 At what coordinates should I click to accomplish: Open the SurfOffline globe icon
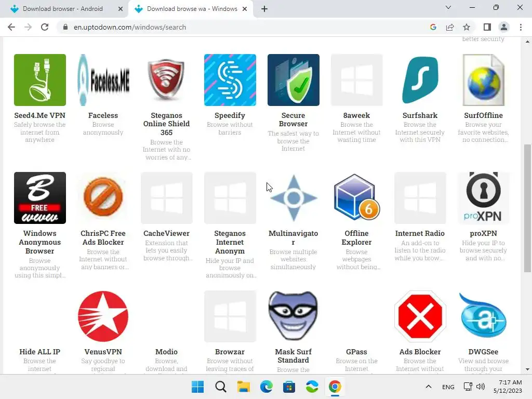(x=483, y=79)
